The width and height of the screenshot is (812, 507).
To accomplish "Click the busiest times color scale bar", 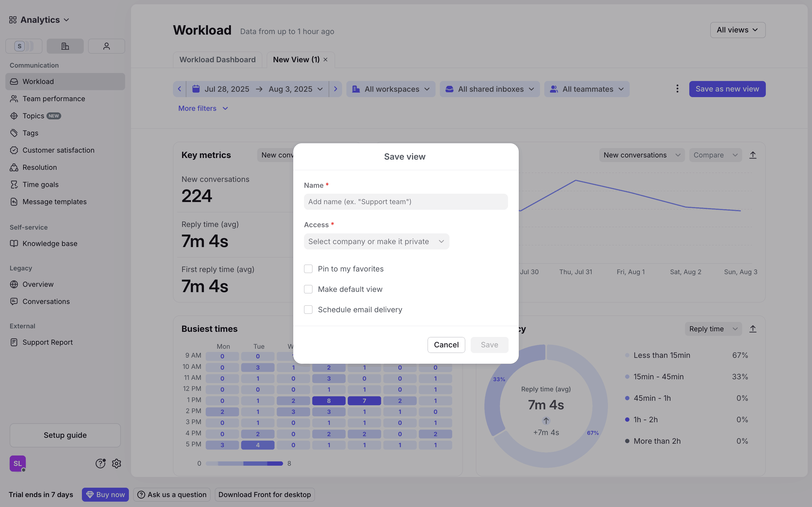I will click(244, 464).
